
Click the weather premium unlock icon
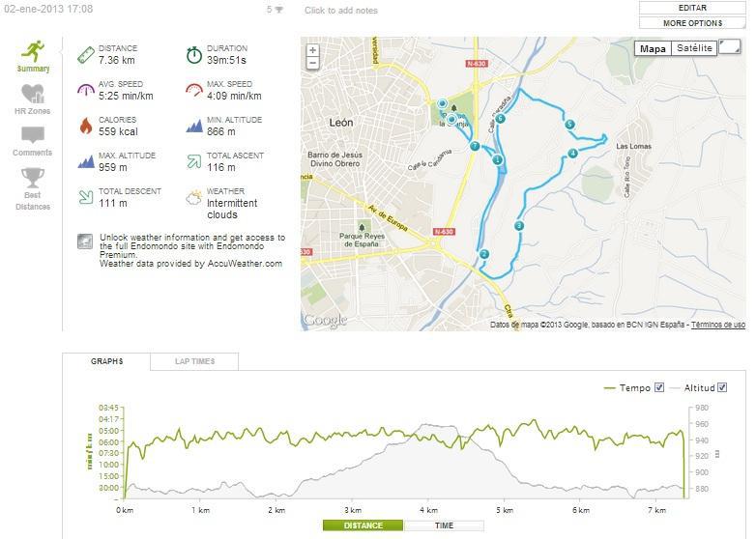tap(84, 241)
